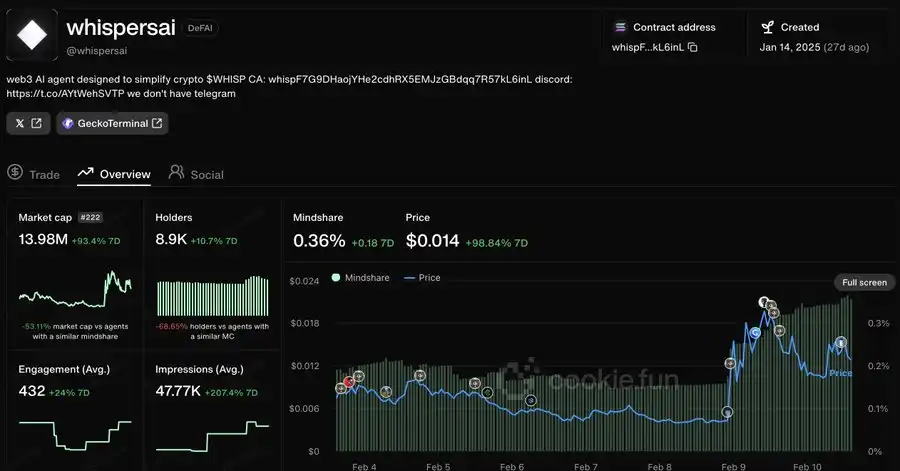Click the Solana chain icon beside Contract address
The image size is (900, 471).
click(620, 27)
